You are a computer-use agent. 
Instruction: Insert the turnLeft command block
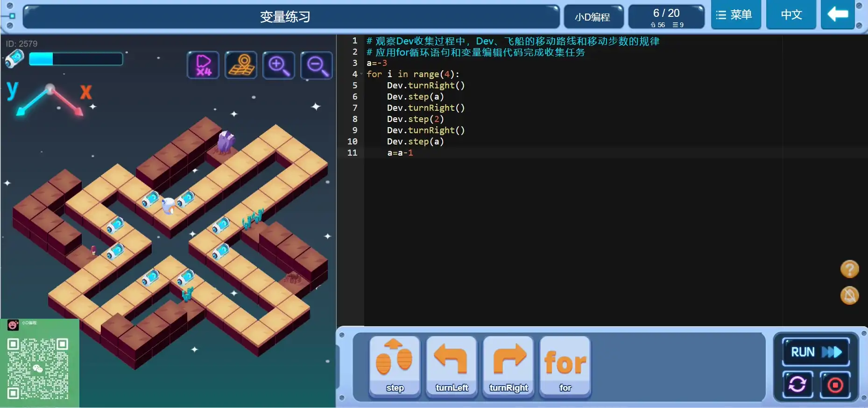click(x=452, y=366)
